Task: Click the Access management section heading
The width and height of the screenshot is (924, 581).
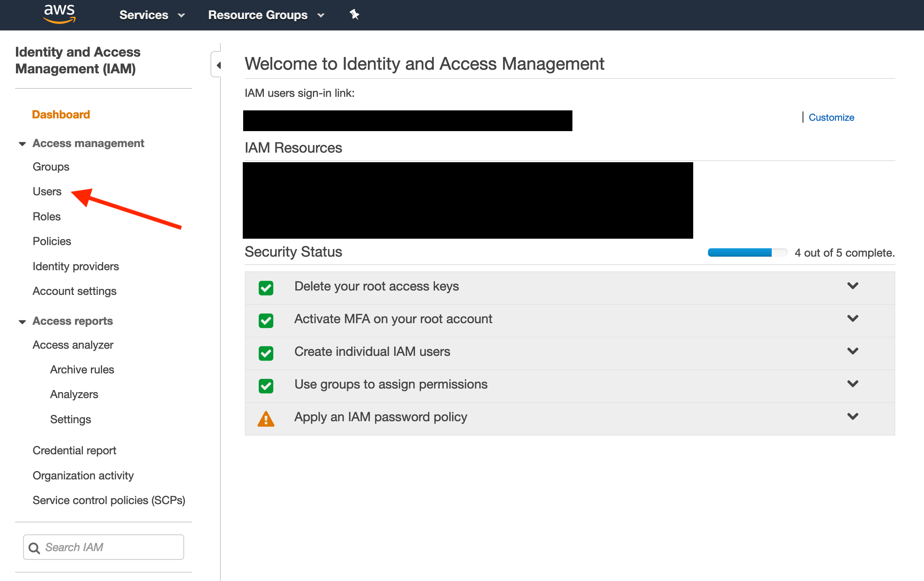Action: 88,143
